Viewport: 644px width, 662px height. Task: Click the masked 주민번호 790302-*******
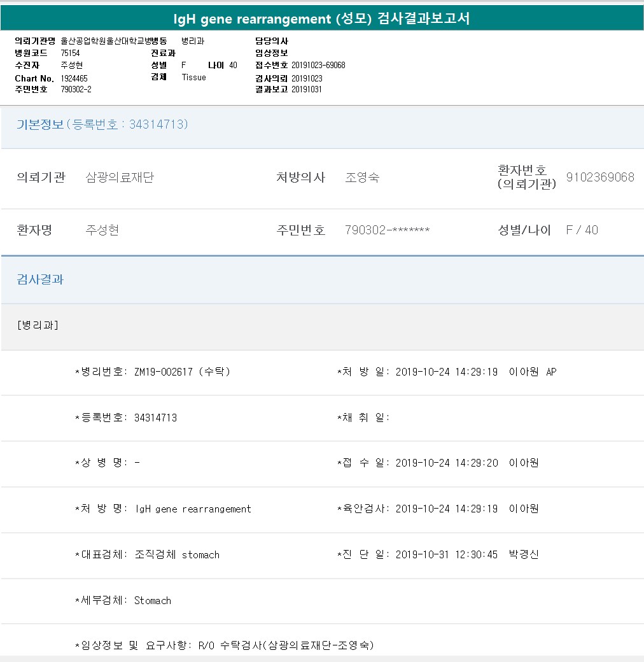pyautogui.click(x=388, y=230)
